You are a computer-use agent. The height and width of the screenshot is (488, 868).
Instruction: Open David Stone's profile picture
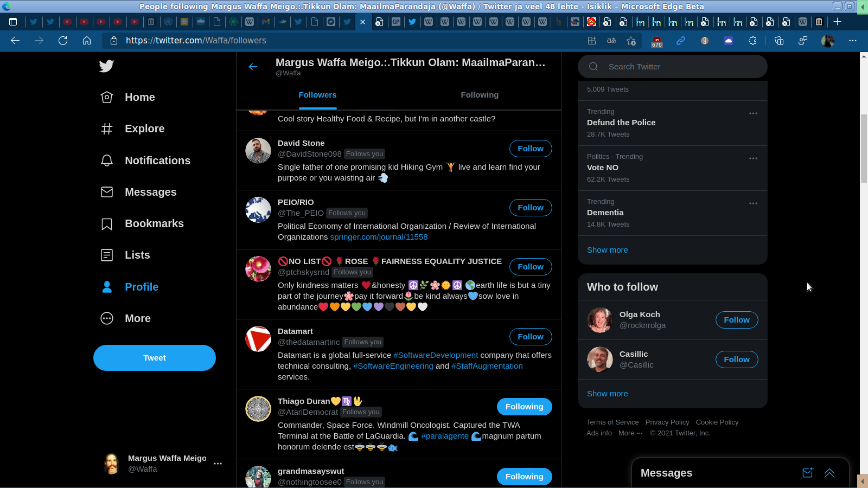click(x=258, y=151)
